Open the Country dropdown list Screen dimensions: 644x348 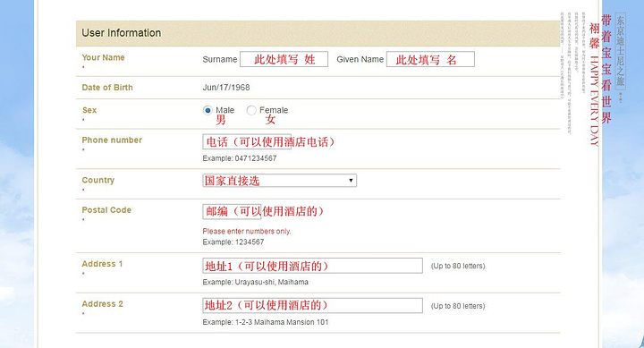(279, 181)
